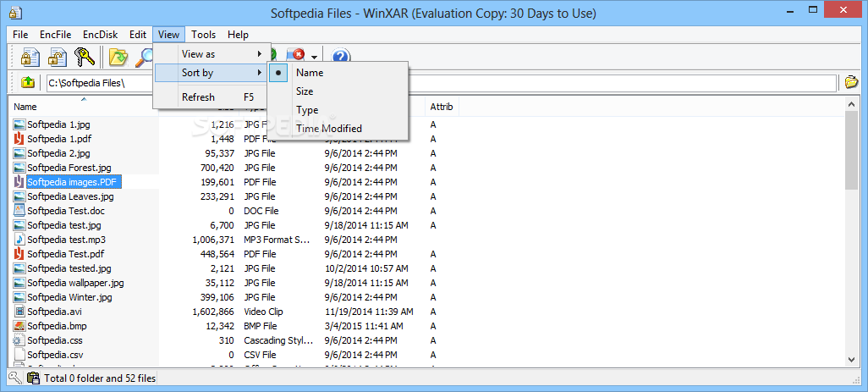The height and width of the screenshot is (392, 868).
Task: Click the clipboard icon in the status bar
Action: [x=33, y=378]
